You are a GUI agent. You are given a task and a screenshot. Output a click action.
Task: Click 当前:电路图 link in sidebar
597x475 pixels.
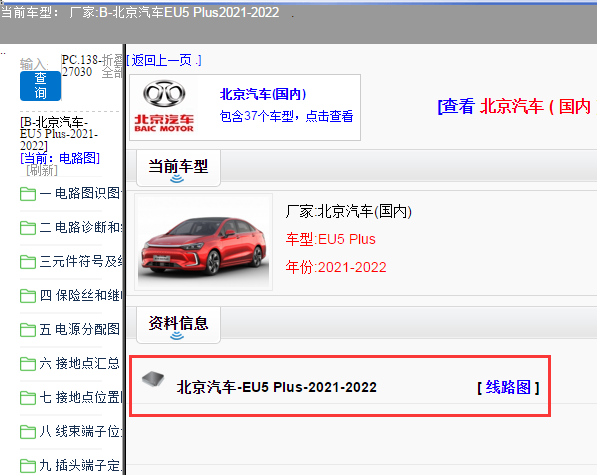[60, 158]
